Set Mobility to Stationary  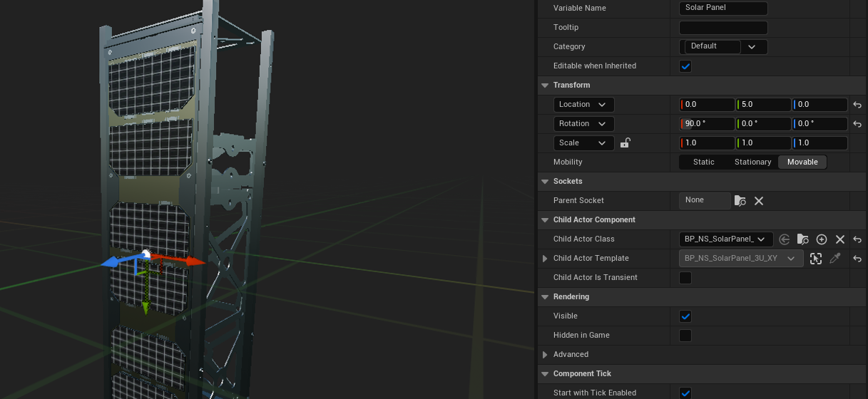click(x=752, y=162)
